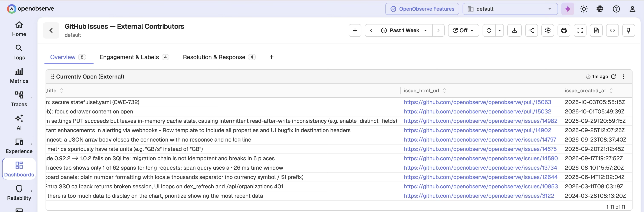Open pull/15032 GitHub link

pos(477,112)
